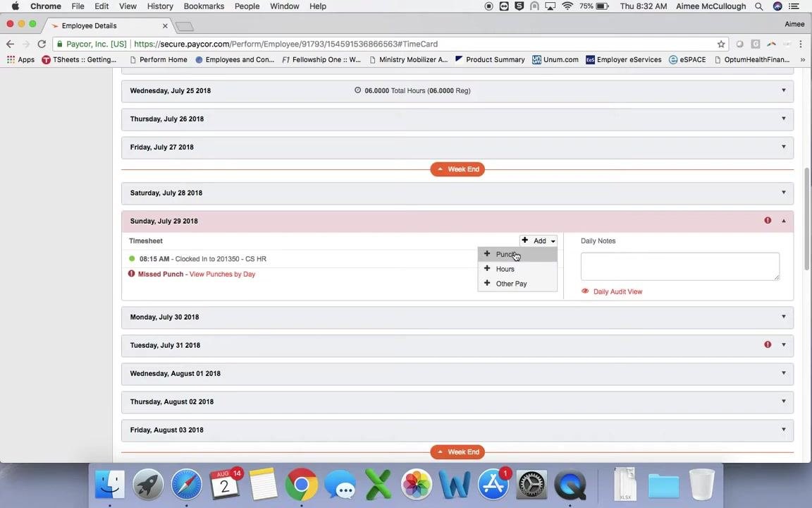812x508 pixels.
Task: Open the App Store from the Dock
Action: 493,485
